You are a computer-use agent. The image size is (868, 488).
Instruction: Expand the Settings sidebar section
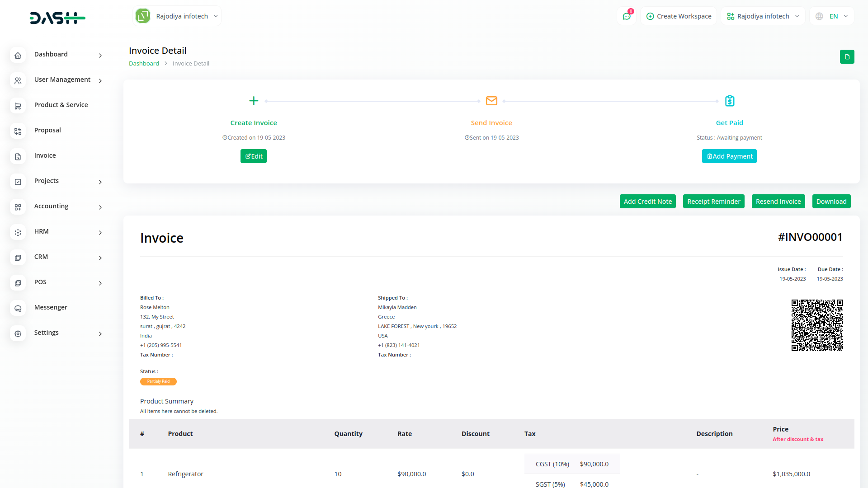[100, 334]
